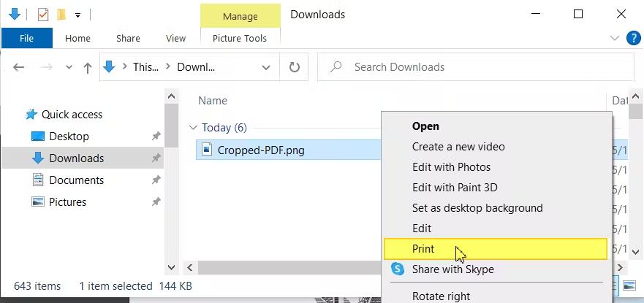The image size is (644, 303).
Task: Choose Share with Skype in context menu
Action: pyautogui.click(x=452, y=269)
